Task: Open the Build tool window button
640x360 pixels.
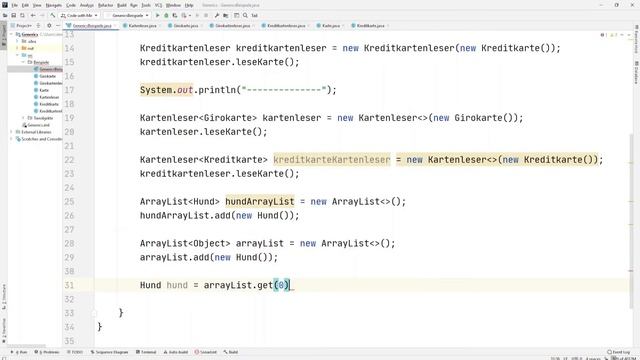Action: tap(231, 352)
